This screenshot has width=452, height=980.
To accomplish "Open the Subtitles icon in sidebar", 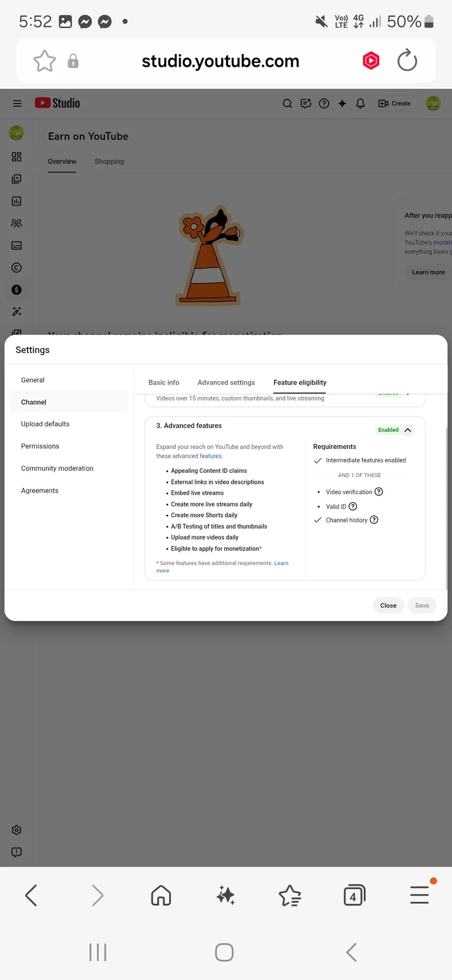I will coord(17,246).
